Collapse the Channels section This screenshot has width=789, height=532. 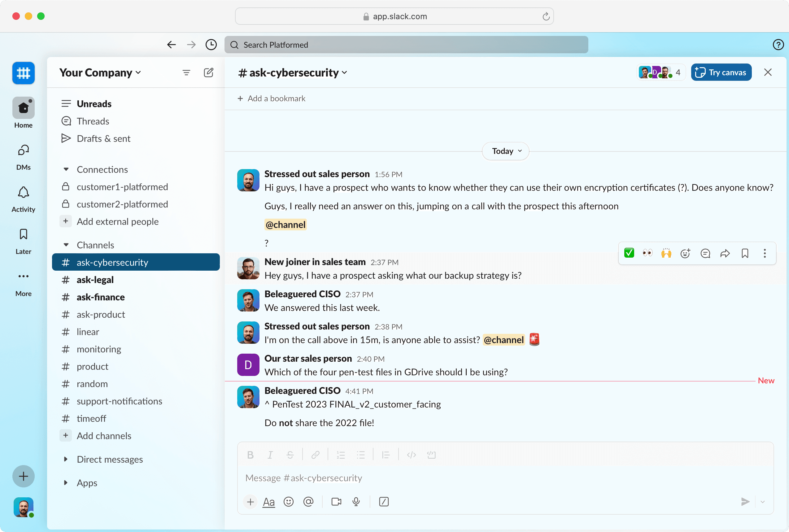66,245
